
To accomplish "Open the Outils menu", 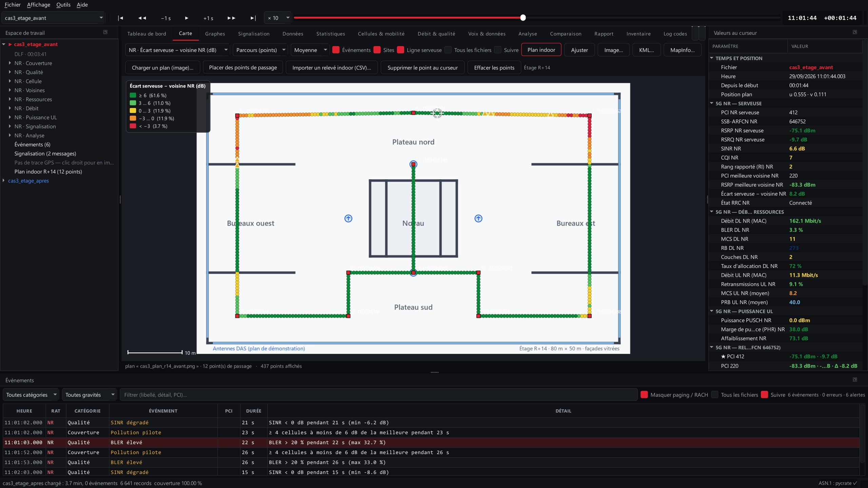I will (63, 5).
